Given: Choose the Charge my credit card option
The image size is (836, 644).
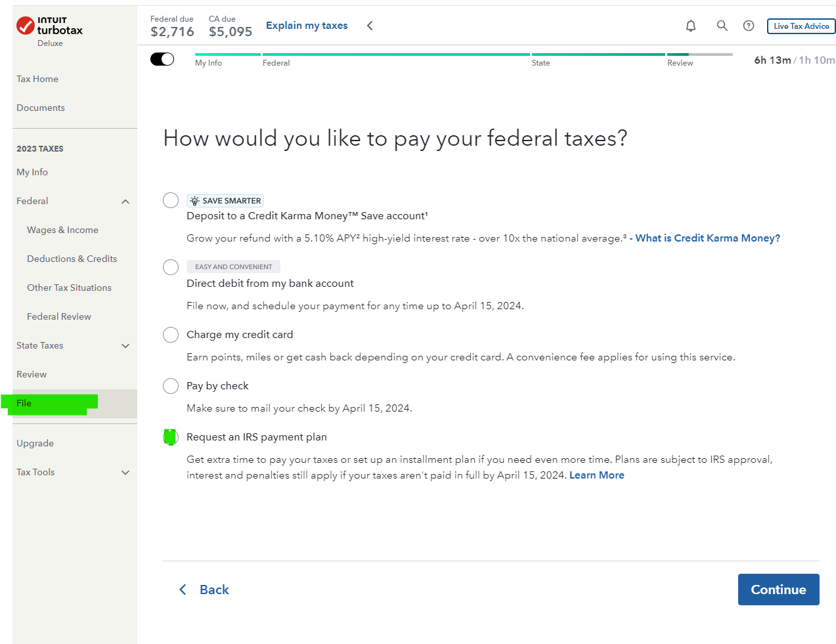Looking at the screenshot, I should 171,335.
